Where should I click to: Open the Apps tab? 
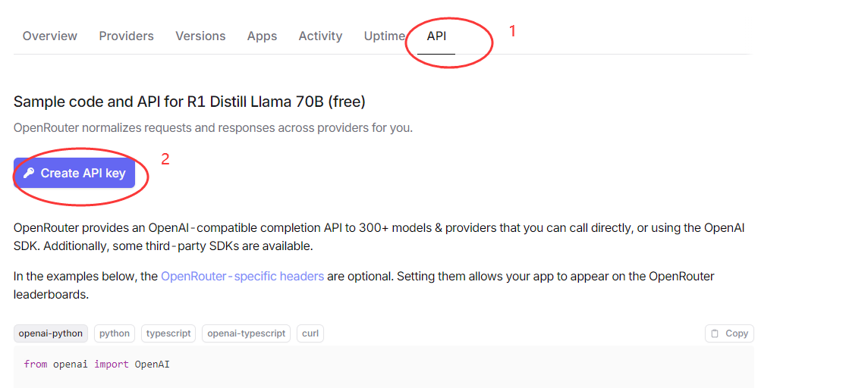(262, 36)
